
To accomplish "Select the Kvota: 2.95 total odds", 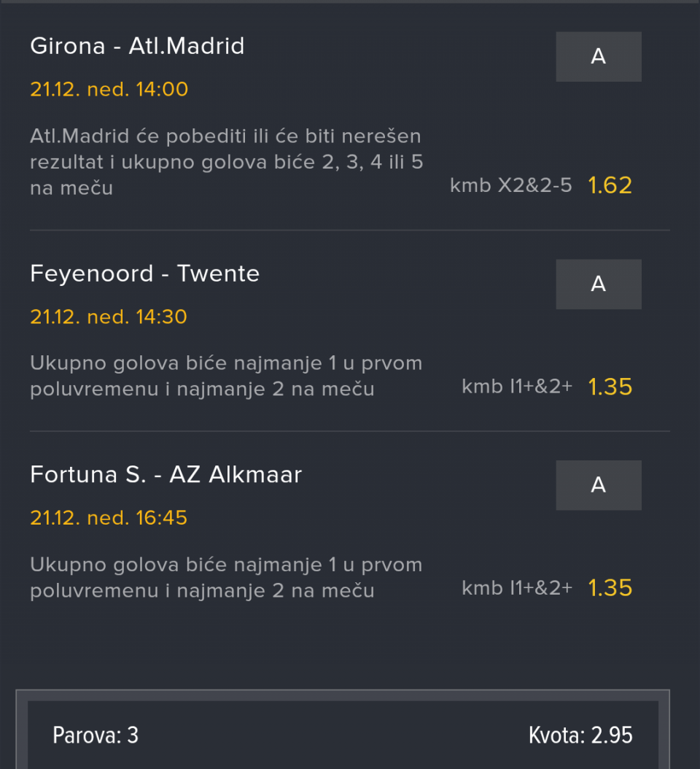I will pyautogui.click(x=580, y=735).
